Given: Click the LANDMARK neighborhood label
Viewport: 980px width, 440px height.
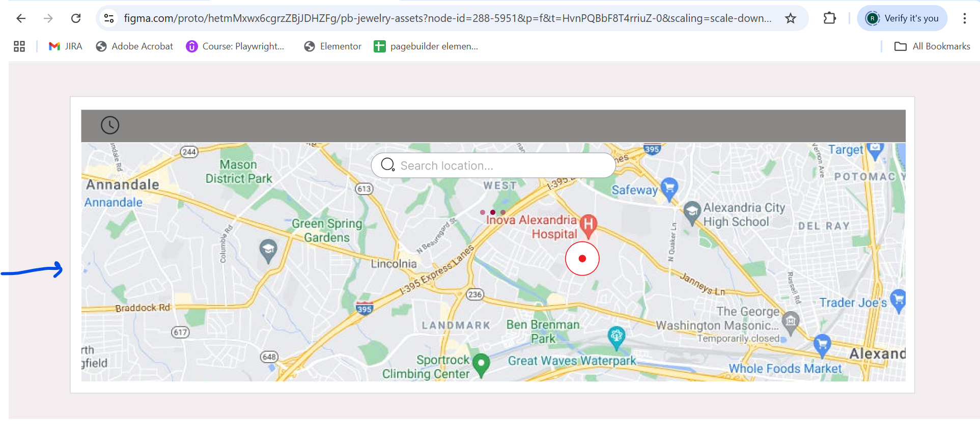Looking at the screenshot, I should click(x=456, y=325).
